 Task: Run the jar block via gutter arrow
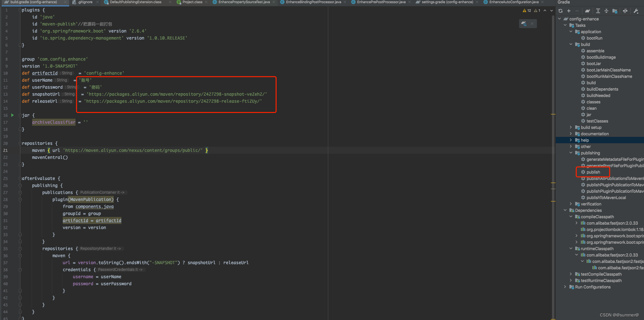[x=12, y=115]
